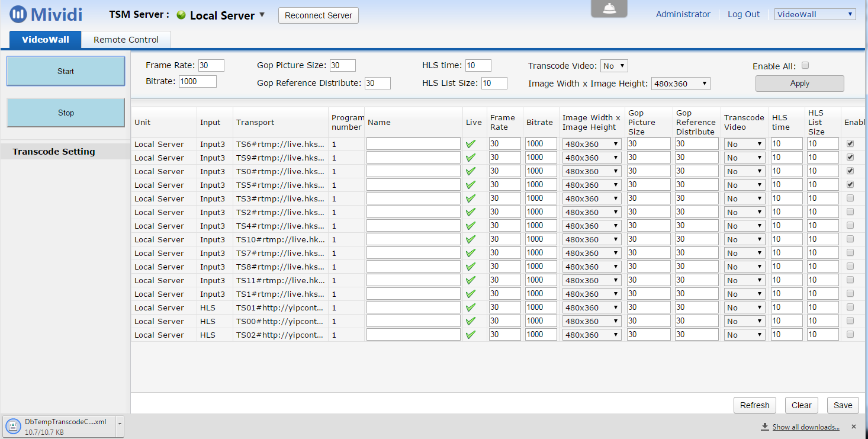
Task: Expand the VideoWall dropdown at top right
Action: point(815,14)
